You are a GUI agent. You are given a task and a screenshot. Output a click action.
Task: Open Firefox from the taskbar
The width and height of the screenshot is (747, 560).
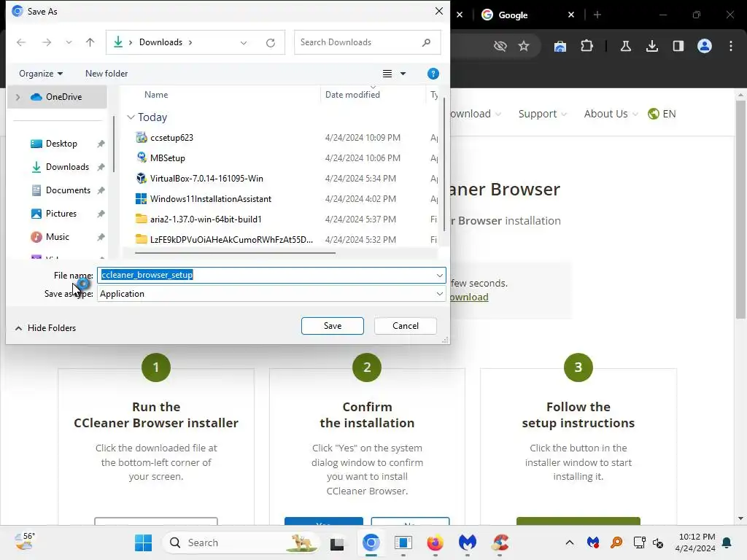(435, 542)
